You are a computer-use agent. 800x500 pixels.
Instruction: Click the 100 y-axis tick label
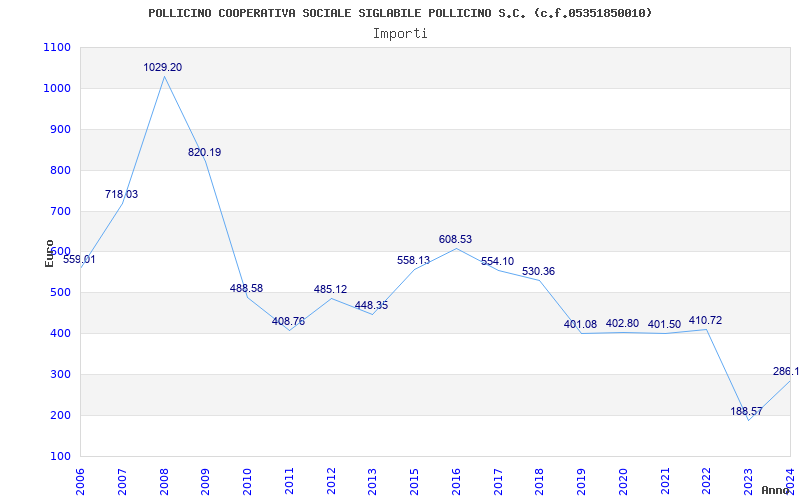pos(63,456)
